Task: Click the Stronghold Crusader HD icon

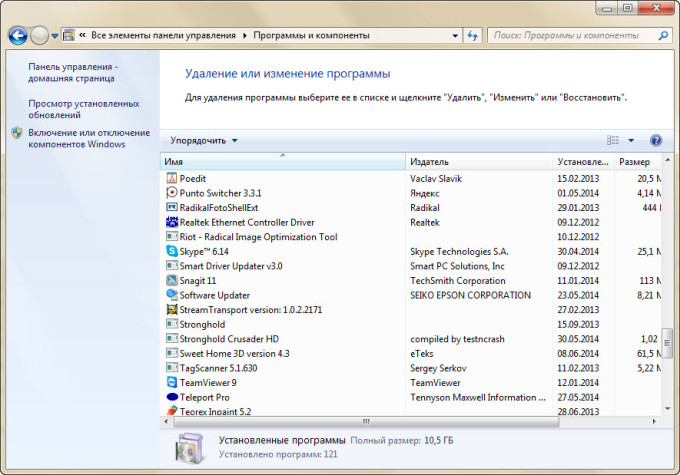Action: coord(172,338)
